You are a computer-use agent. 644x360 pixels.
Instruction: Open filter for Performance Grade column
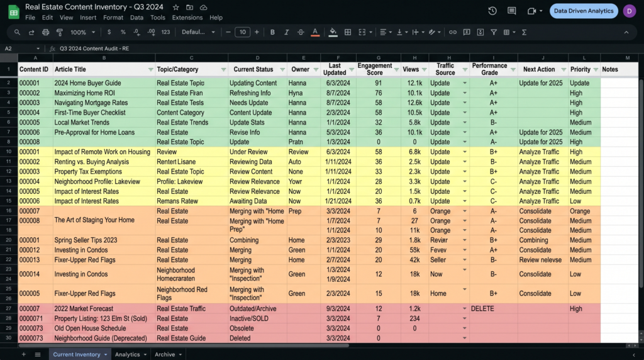click(513, 69)
